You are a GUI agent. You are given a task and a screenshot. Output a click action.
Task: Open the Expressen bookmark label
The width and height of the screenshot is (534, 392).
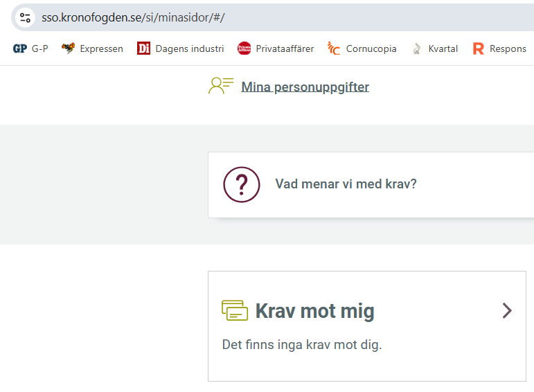coord(101,48)
